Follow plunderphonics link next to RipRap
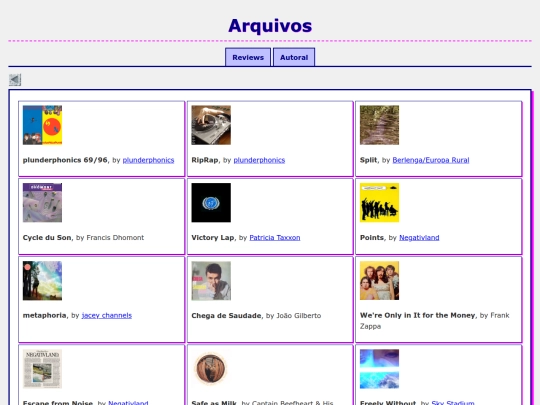The image size is (540, 405). point(259,160)
